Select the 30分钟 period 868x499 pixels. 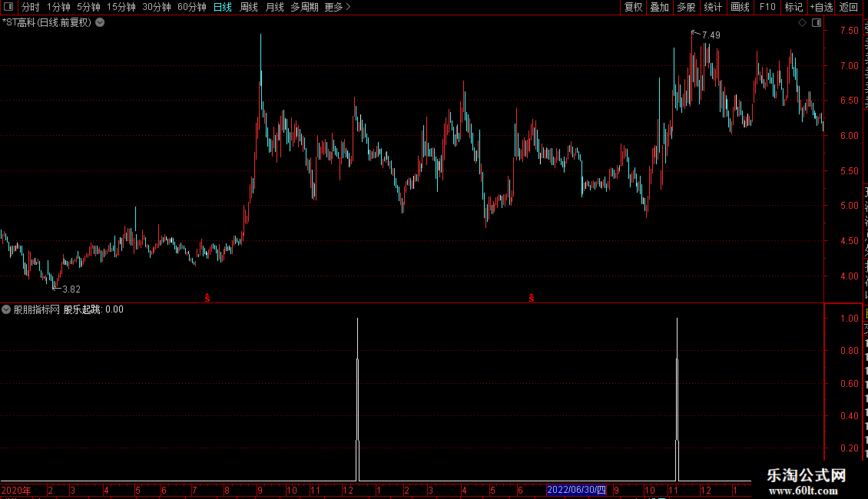[x=157, y=7]
